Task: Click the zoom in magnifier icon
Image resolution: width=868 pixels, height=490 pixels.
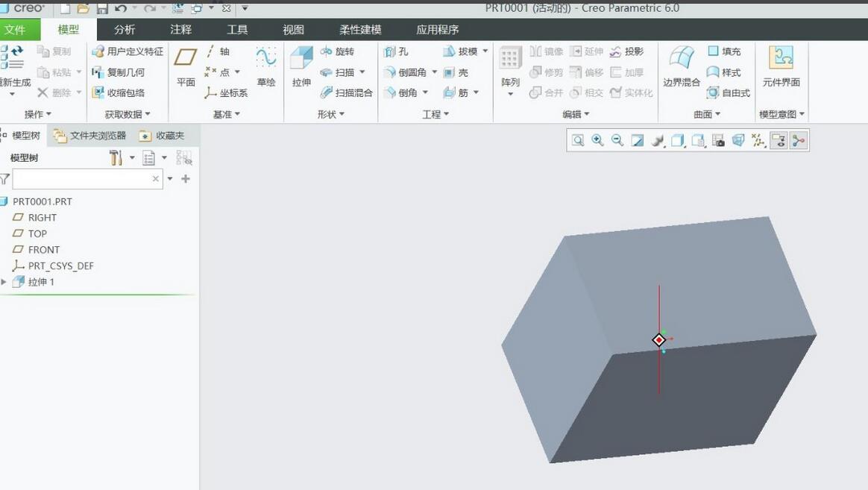Action: (597, 140)
